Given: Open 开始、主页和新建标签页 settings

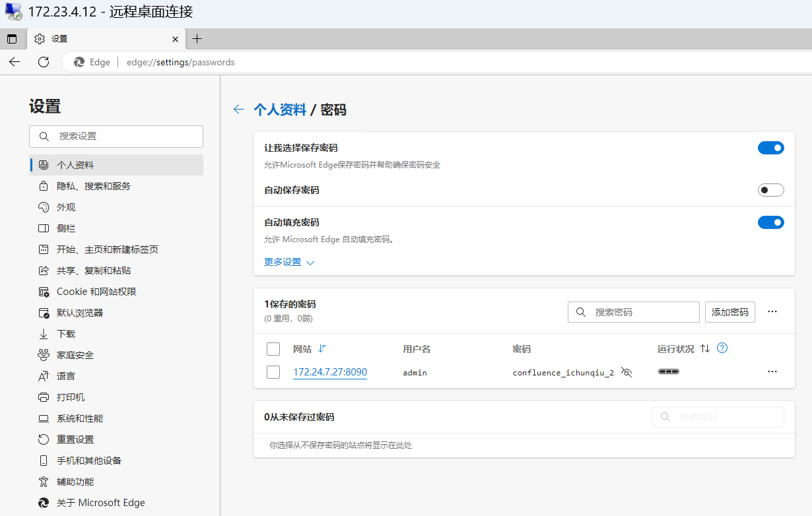Looking at the screenshot, I should pyautogui.click(x=116, y=249).
